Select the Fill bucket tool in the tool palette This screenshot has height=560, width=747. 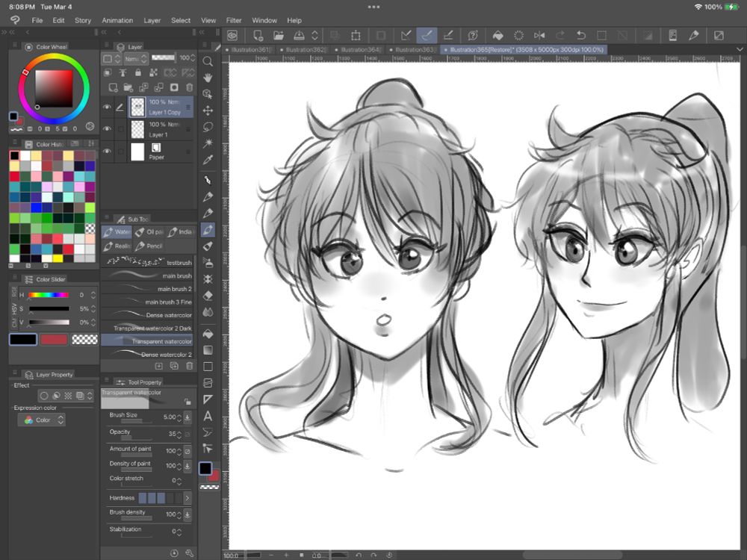pyautogui.click(x=208, y=335)
